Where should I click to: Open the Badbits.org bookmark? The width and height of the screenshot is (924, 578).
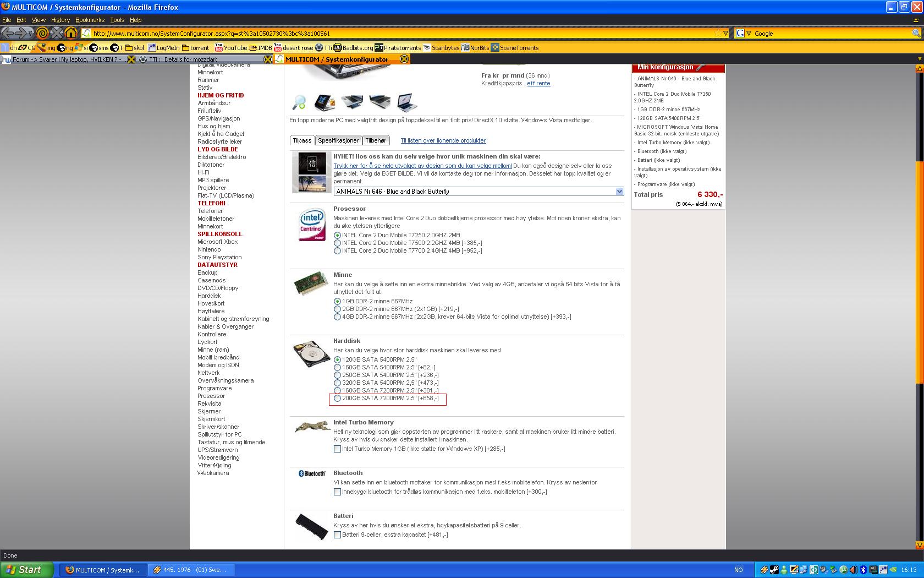coord(353,48)
